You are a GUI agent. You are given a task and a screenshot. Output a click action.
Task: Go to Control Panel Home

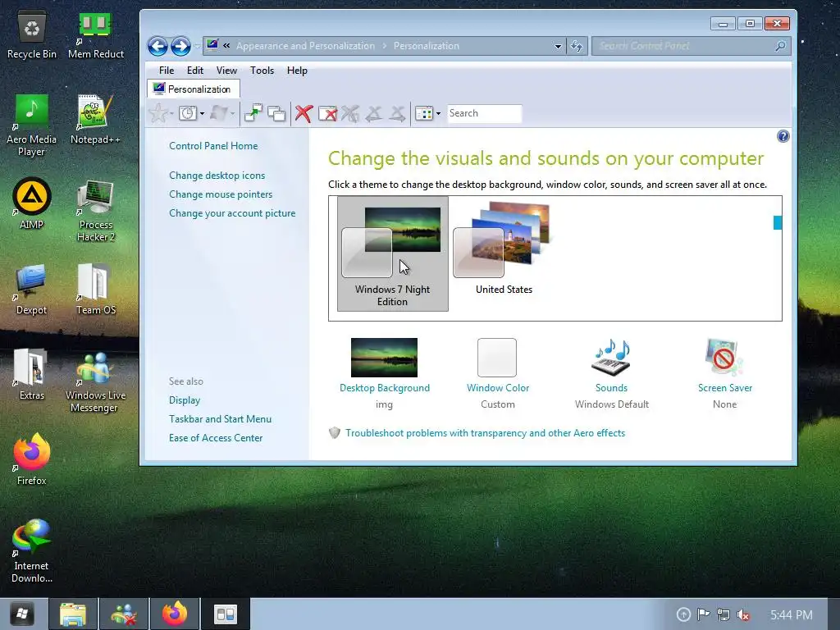click(x=213, y=146)
